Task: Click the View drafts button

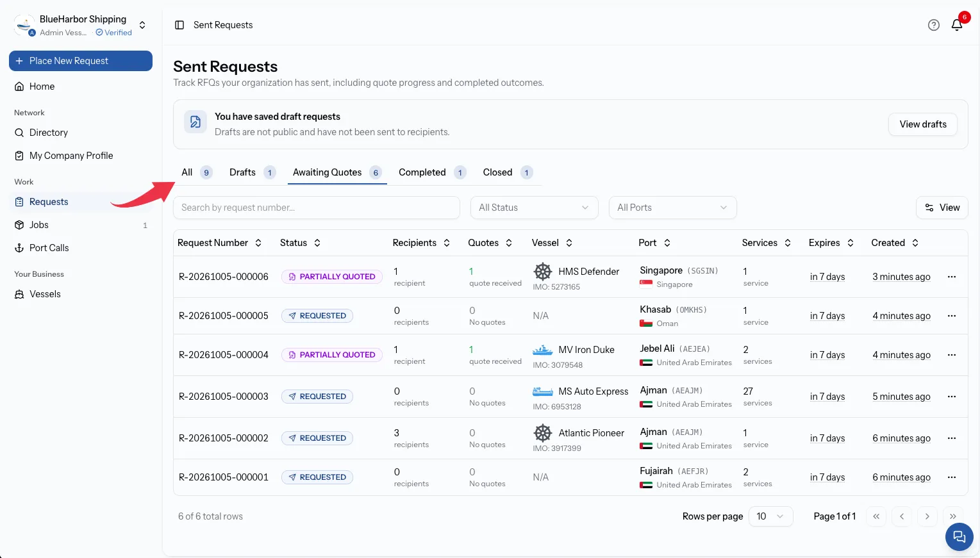Action: point(923,124)
